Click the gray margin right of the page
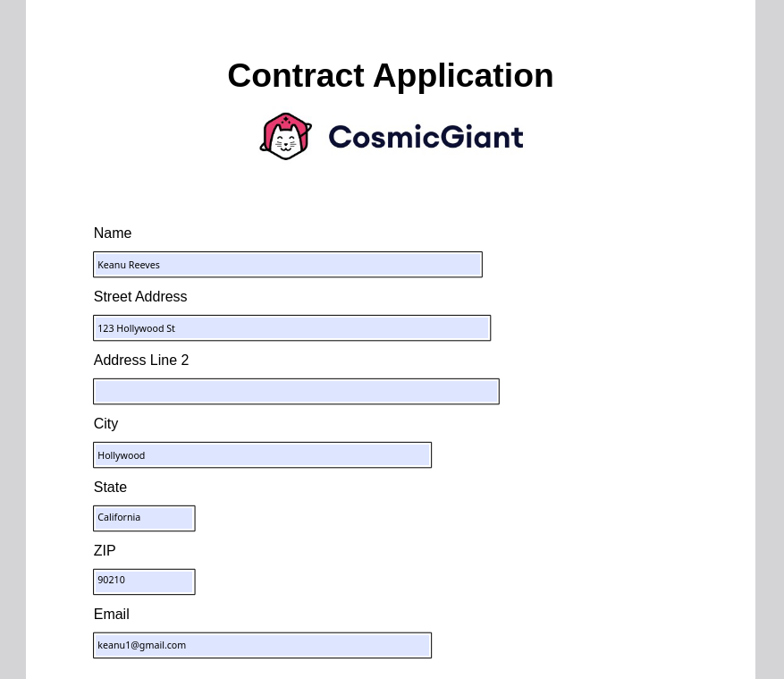The width and height of the screenshot is (784, 679). click(x=770, y=339)
